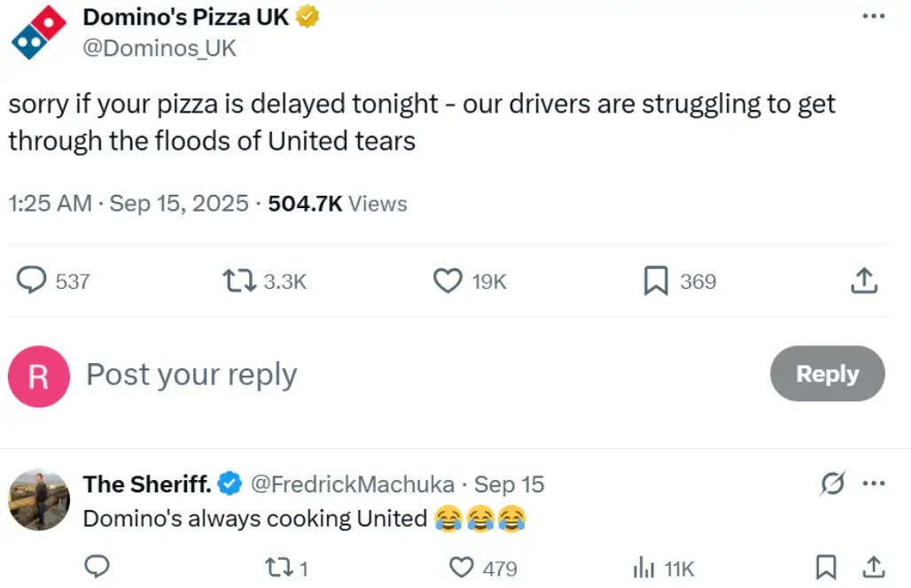Like the Domino's Pizza UK tweet
The image size is (911, 588).
448,282
